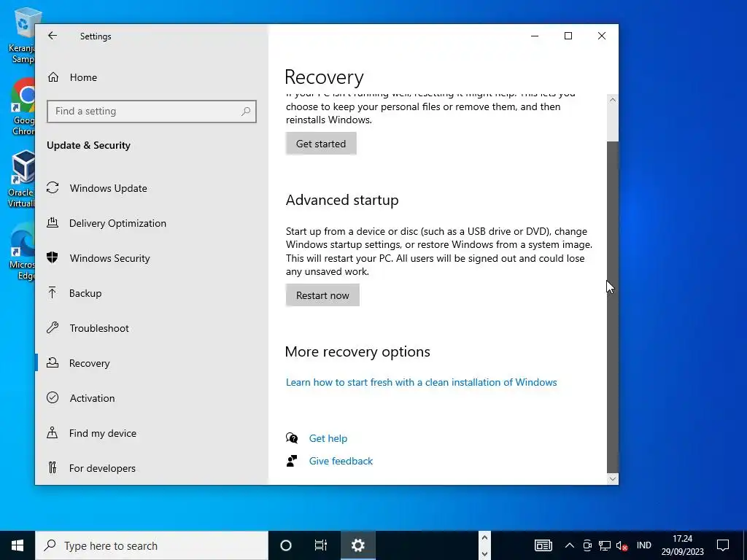747x560 pixels.
Task: Open News and interests taskbar icon
Action: pos(543,545)
